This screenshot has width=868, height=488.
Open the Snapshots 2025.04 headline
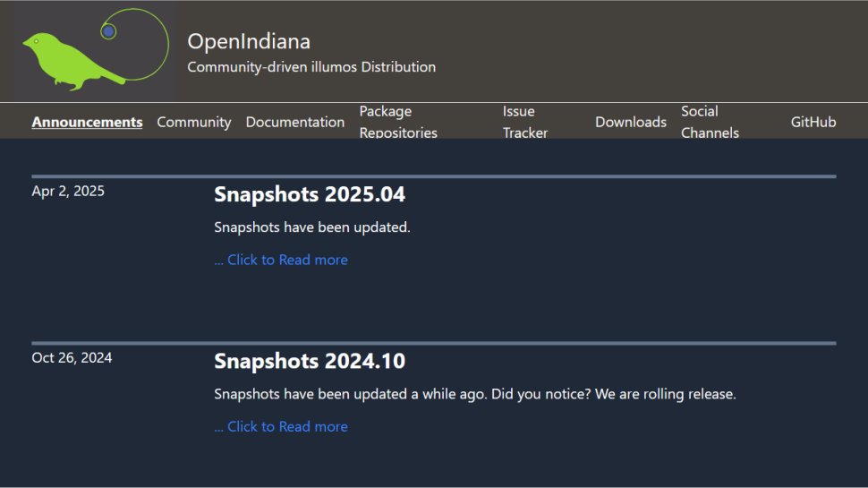click(310, 194)
